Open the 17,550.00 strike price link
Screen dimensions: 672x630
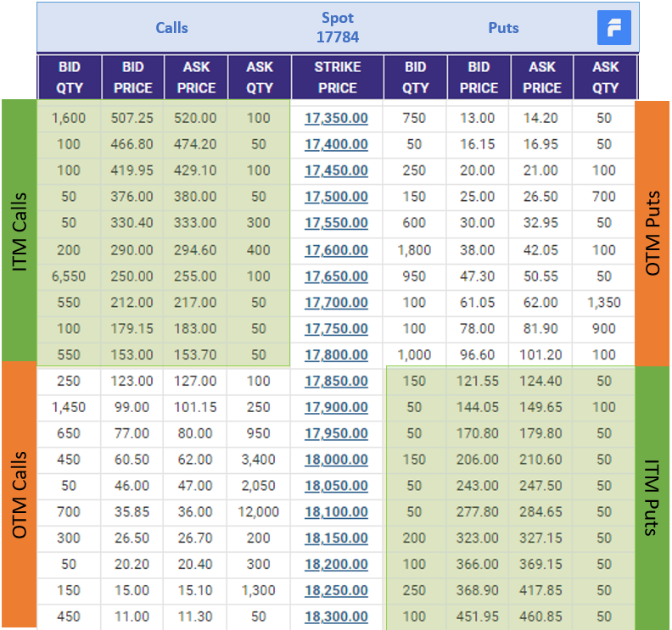point(337,223)
